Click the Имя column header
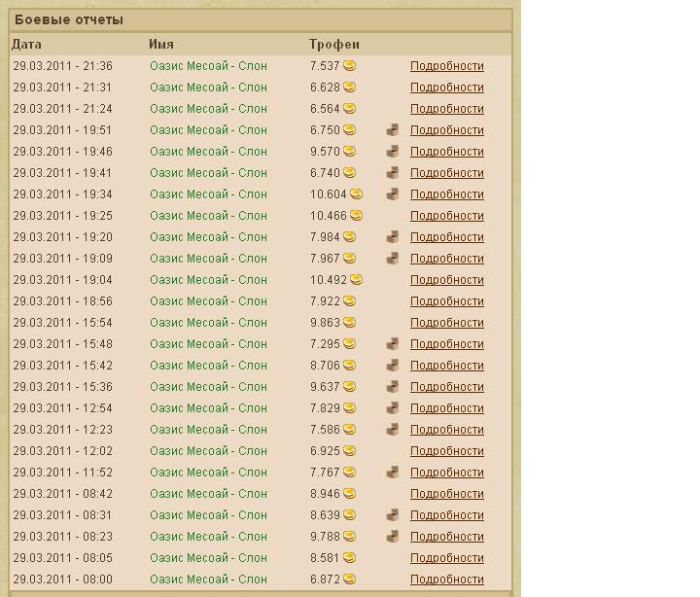The height and width of the screenshot is (597, 700). tap(161, 44)
